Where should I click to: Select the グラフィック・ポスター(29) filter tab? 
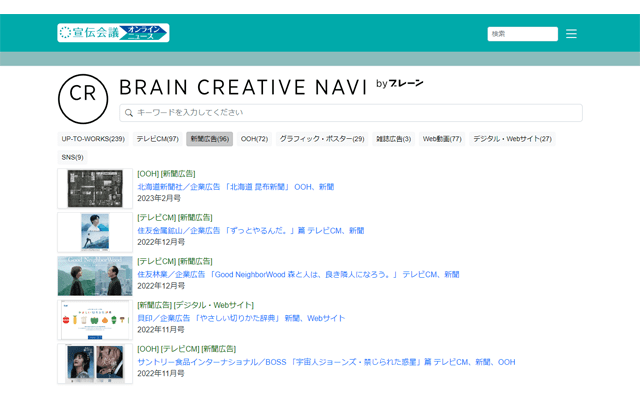click(322, 139)
